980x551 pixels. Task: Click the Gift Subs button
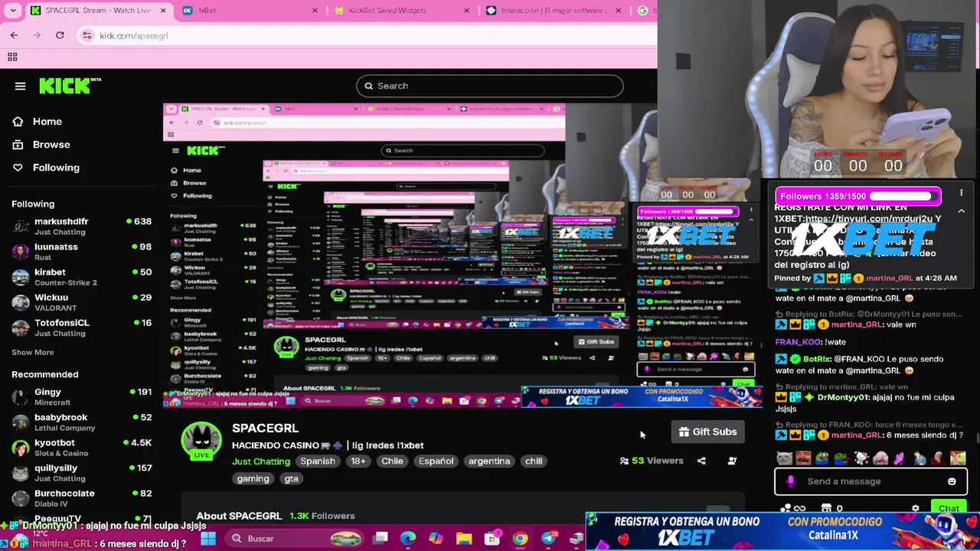click(707, 432)
